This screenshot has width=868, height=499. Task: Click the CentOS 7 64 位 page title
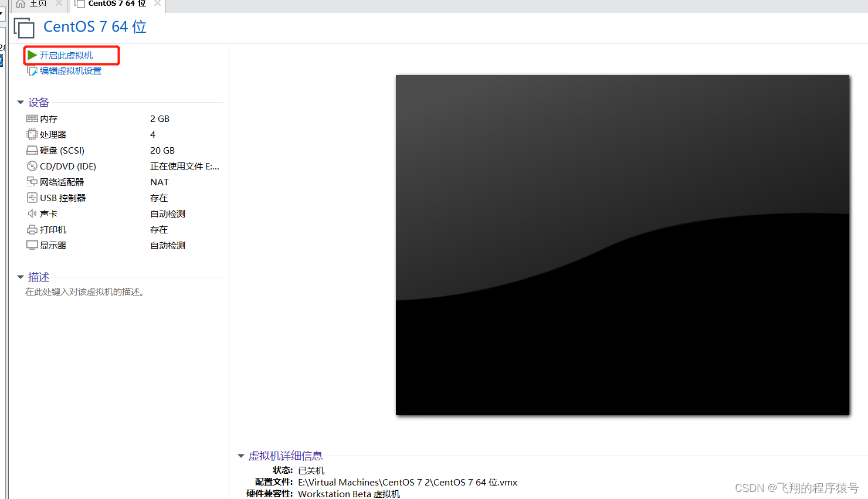95,27
